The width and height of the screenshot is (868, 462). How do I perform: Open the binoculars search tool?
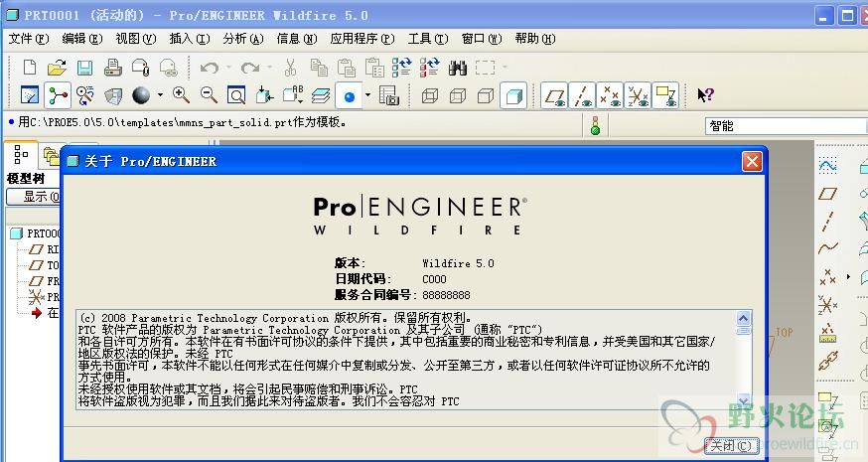(x=457, y=68)
